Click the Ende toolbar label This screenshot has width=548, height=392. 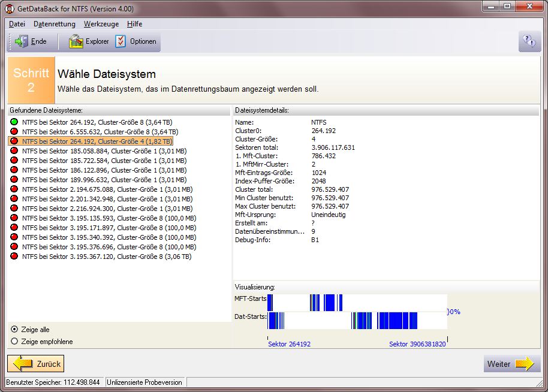(x=39, y=41)
